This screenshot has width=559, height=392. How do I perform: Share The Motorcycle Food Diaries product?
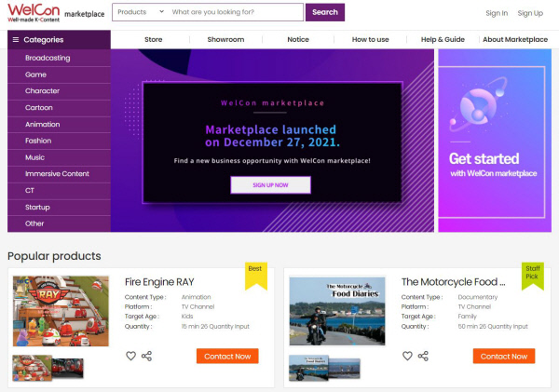point(423,356)
